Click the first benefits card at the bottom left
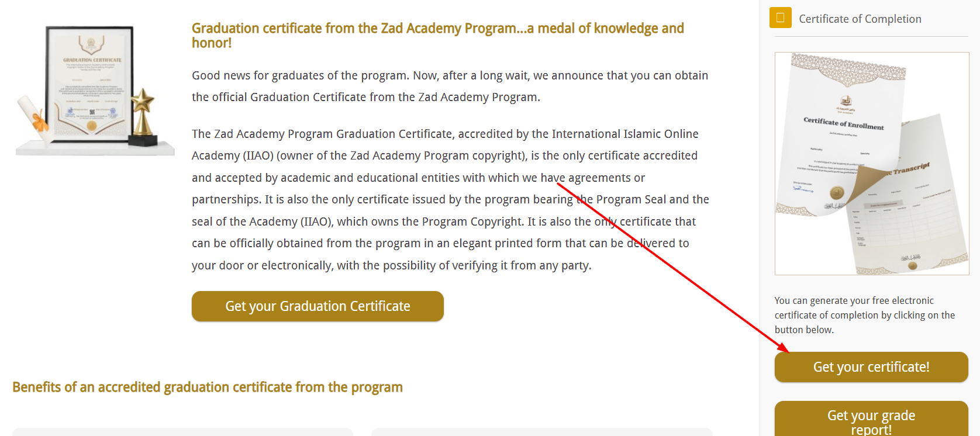980x436 pixels. (x=182, y=432)
